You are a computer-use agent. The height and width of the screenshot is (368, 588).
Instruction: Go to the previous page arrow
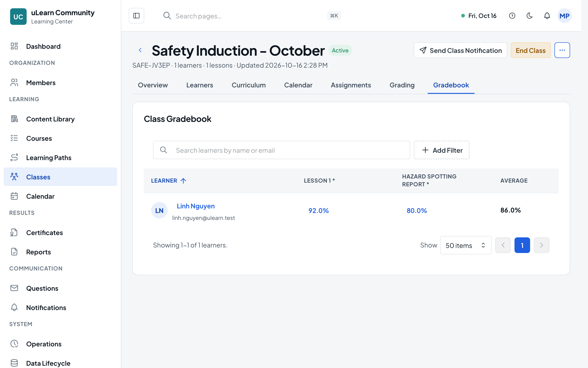503,245
